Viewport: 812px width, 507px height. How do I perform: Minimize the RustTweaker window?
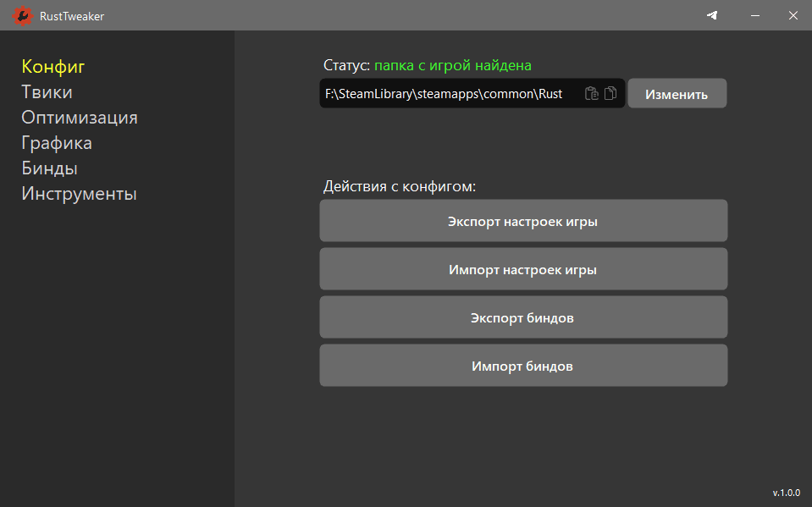[753, 15]
